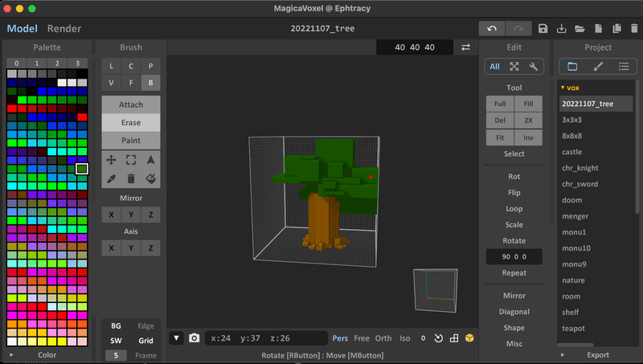Show the Project brush pattern view

(598, 67)
